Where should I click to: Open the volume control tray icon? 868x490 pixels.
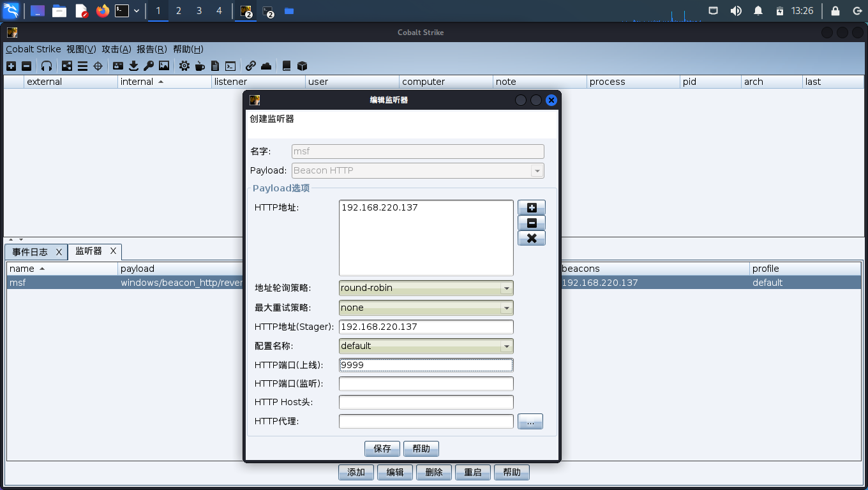[x=736, y=11]
